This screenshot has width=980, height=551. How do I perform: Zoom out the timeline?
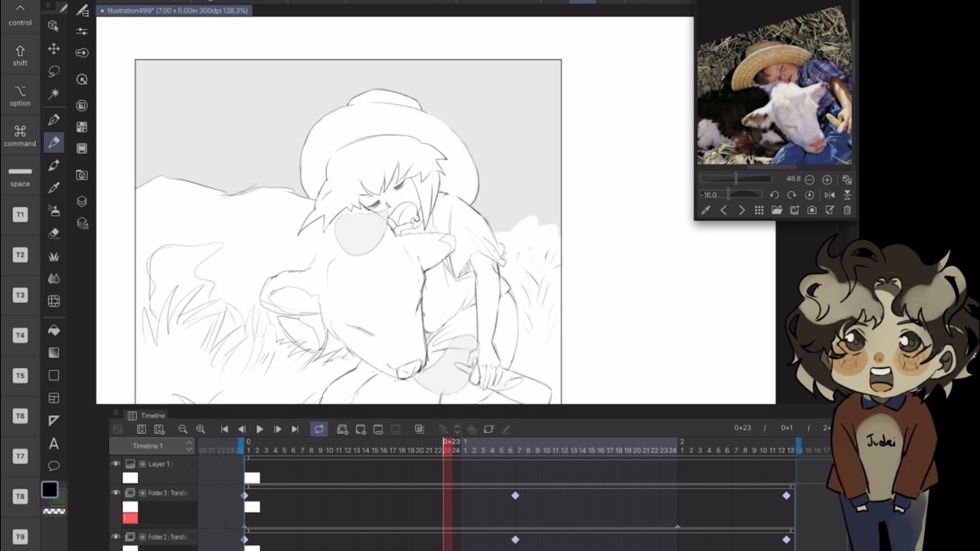[183, 429]
